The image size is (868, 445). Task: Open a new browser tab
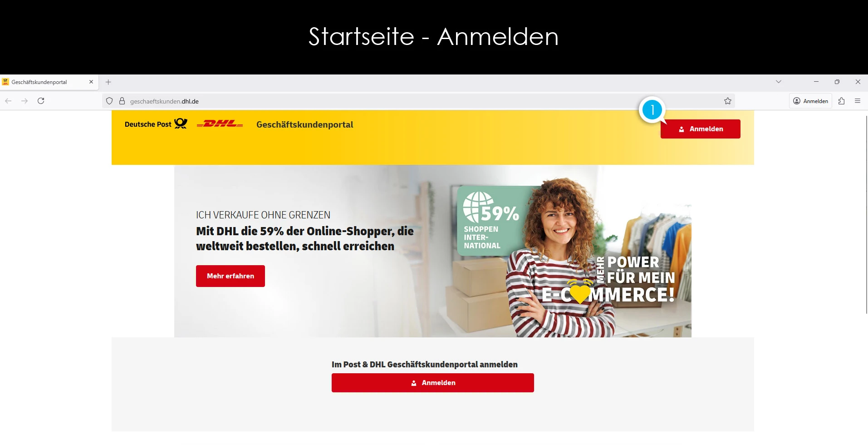pyautogui.click(x=108, y=82)
